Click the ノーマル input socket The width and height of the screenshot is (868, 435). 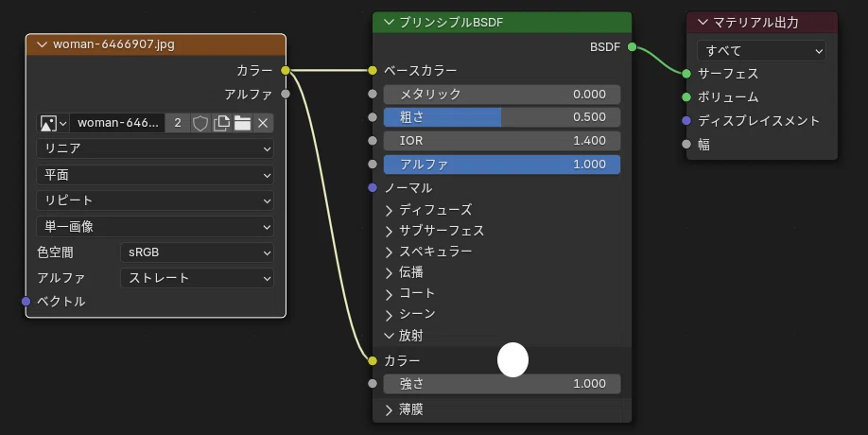pos(373,187)
